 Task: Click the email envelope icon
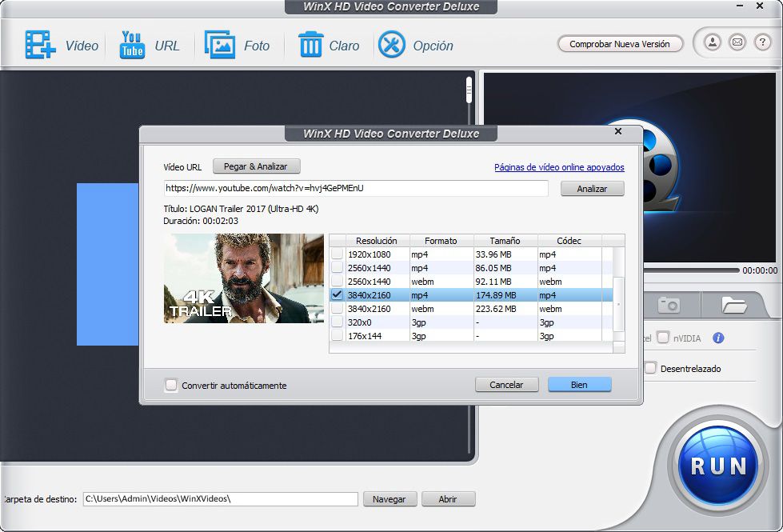(x=737, y=42)
